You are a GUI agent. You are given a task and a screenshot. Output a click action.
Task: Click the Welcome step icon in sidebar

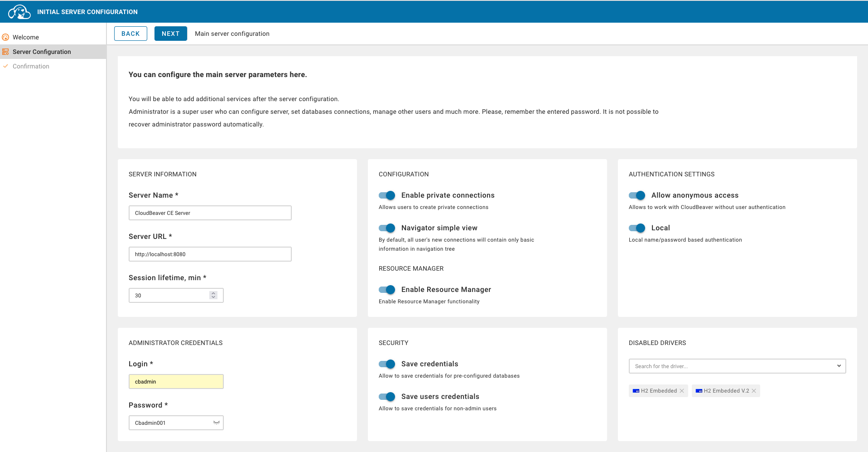(5, 37)
